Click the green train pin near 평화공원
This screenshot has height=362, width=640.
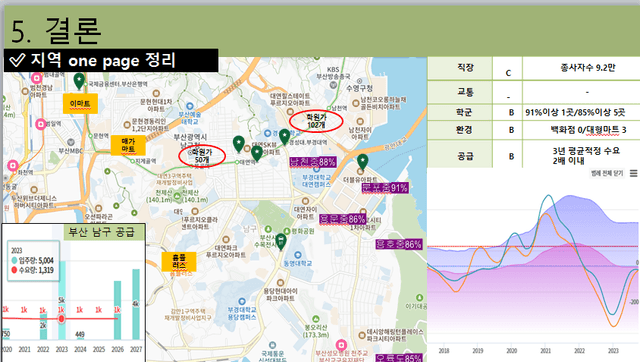pos(281,242)
